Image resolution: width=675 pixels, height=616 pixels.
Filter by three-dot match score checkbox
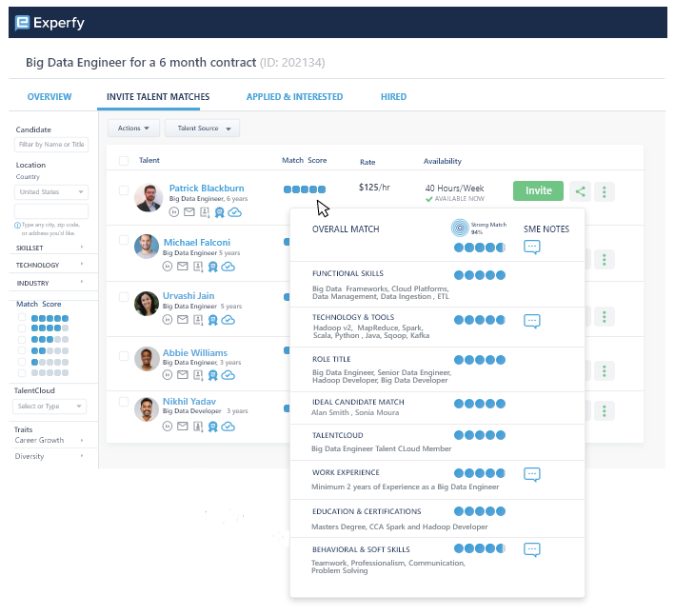coord(22,340)
